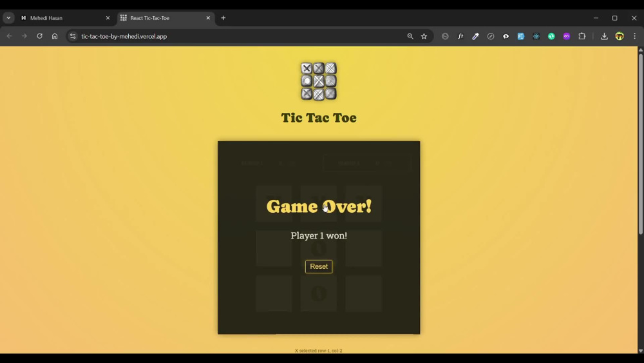
Task: Go back to the previous page
Action: (9, 36)
